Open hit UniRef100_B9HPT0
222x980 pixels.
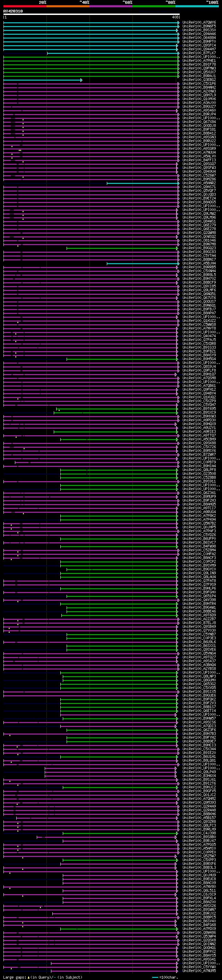click(x=199, y=41)
